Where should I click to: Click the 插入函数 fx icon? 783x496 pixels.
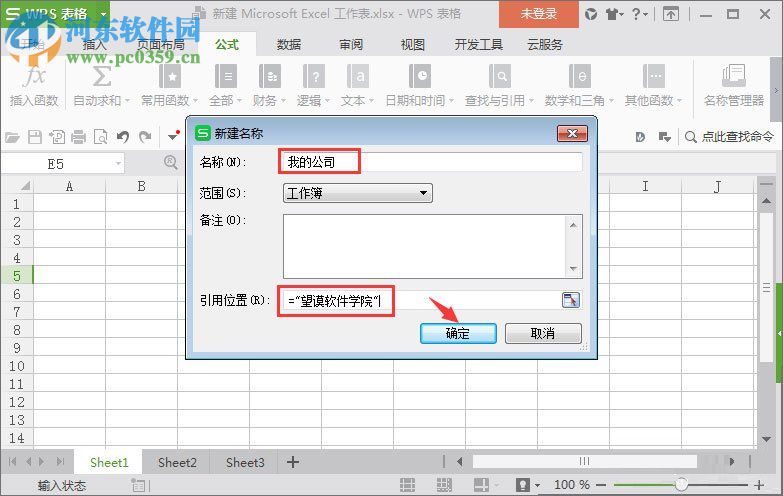pos(34,76)
